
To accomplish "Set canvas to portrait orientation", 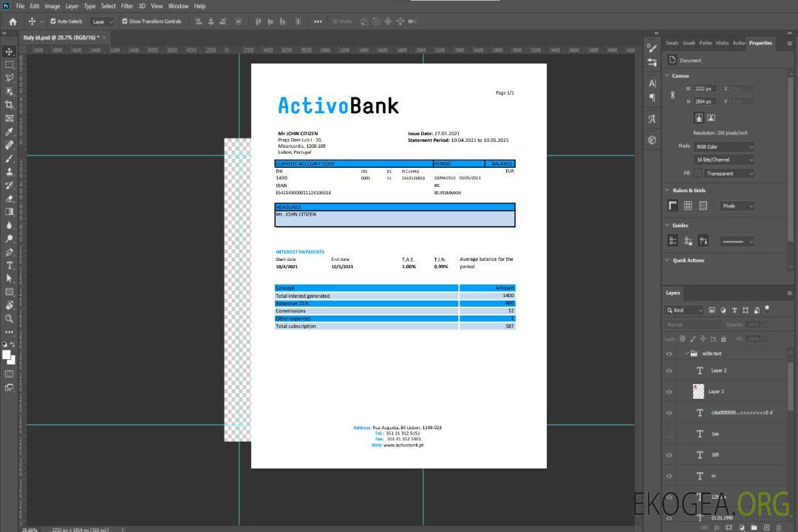I will click(699, 117).
